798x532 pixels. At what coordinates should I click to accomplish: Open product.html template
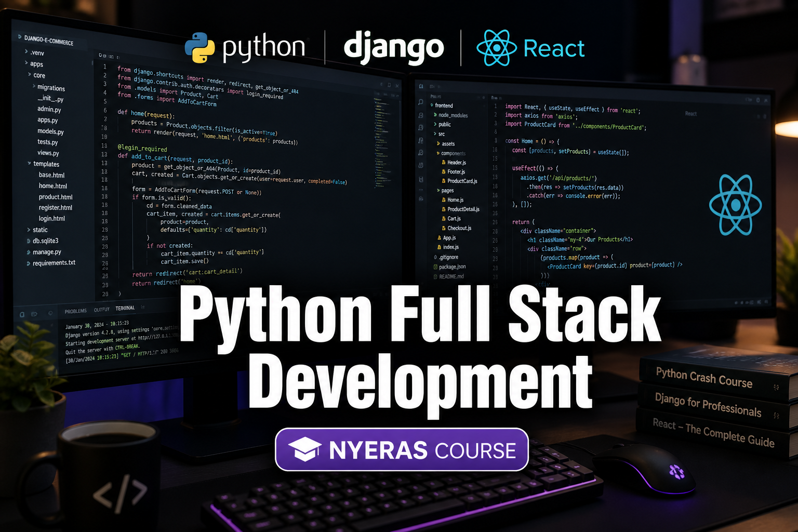tap(56, 197)
